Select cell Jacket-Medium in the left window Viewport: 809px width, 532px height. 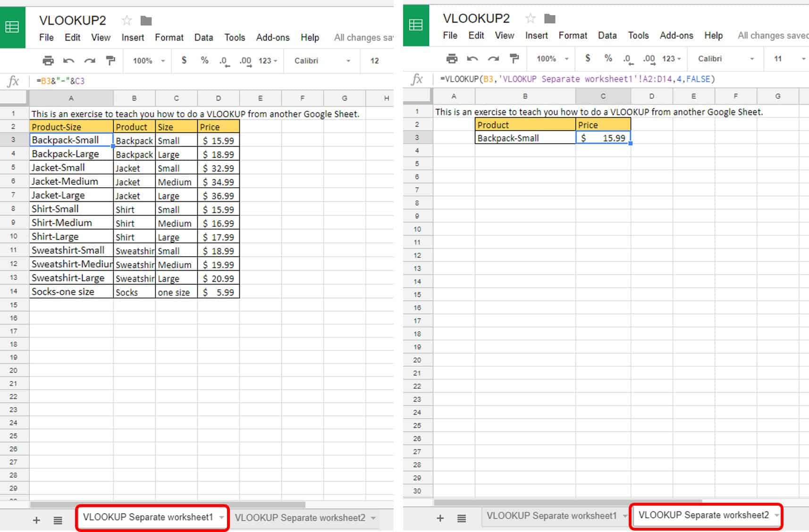click(x=71, y=182)
